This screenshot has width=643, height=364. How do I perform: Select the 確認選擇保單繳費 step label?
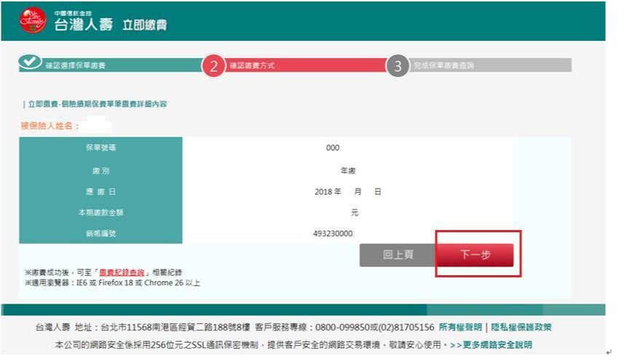[x=75, y=66]
